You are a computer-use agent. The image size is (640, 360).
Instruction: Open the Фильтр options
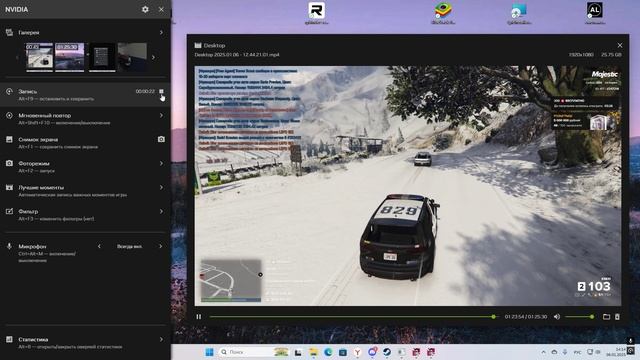click(85, 215)
